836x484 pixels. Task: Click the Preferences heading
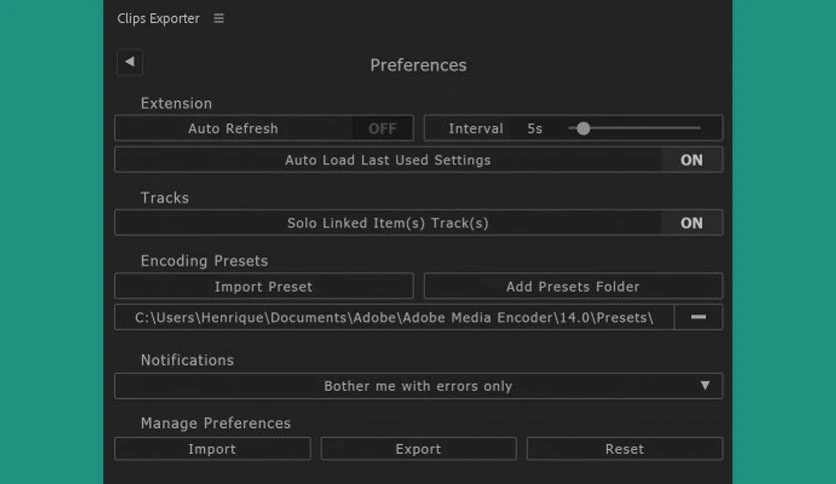pyautogui.click(x=419, y=65)
